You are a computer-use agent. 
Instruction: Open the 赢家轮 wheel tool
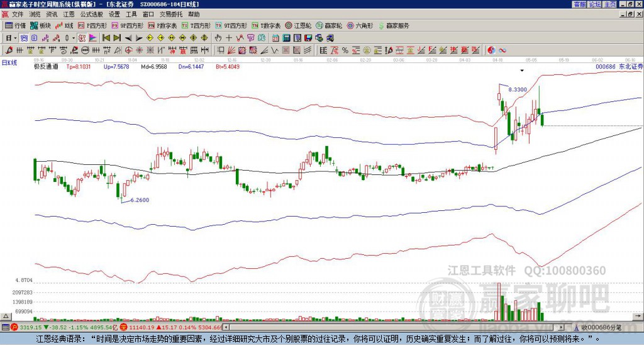click(x=329, y=25)
